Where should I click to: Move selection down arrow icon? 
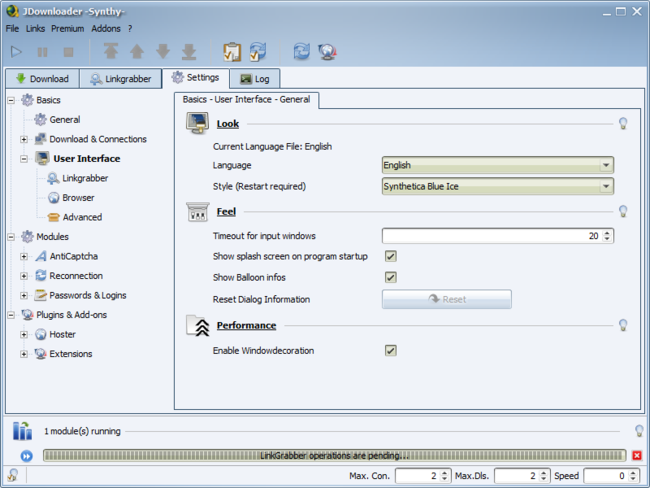tap(163, 51)
